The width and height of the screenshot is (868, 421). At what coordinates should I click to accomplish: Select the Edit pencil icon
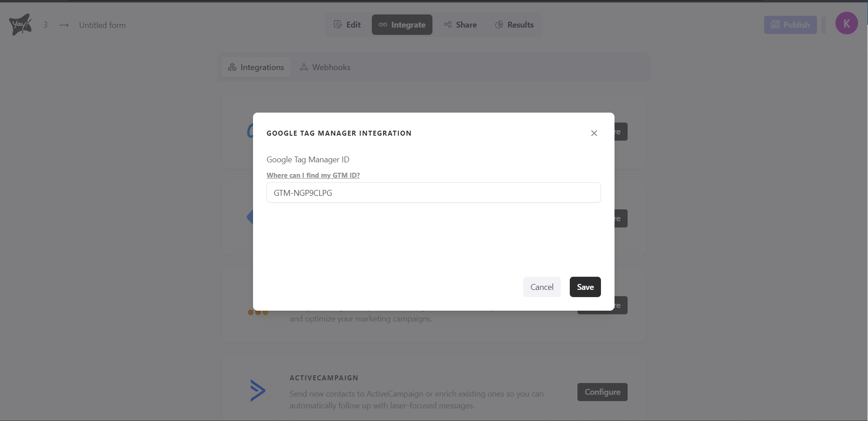338,24
